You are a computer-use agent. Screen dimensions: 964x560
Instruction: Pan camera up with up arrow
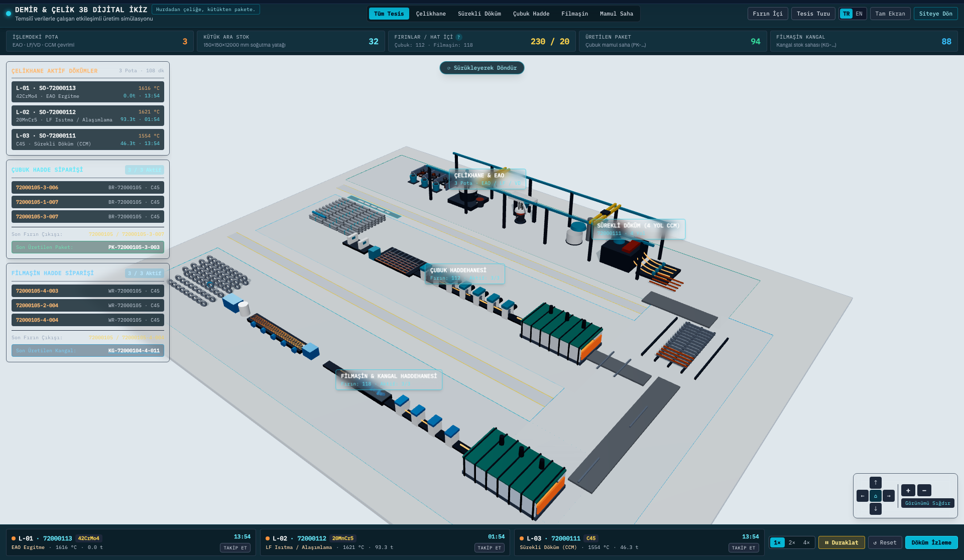click(875, 482)
